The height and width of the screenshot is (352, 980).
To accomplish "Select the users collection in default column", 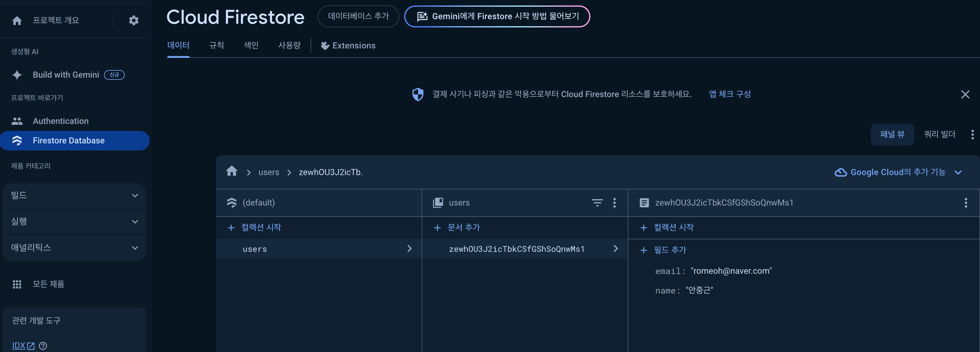I will point(255,249).
